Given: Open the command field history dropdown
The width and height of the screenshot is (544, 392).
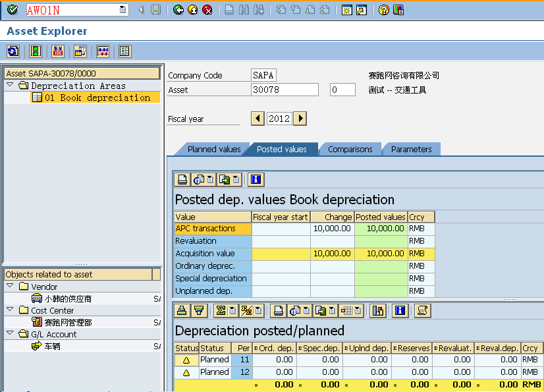Looking at the screenshot, I should point(122,10).
